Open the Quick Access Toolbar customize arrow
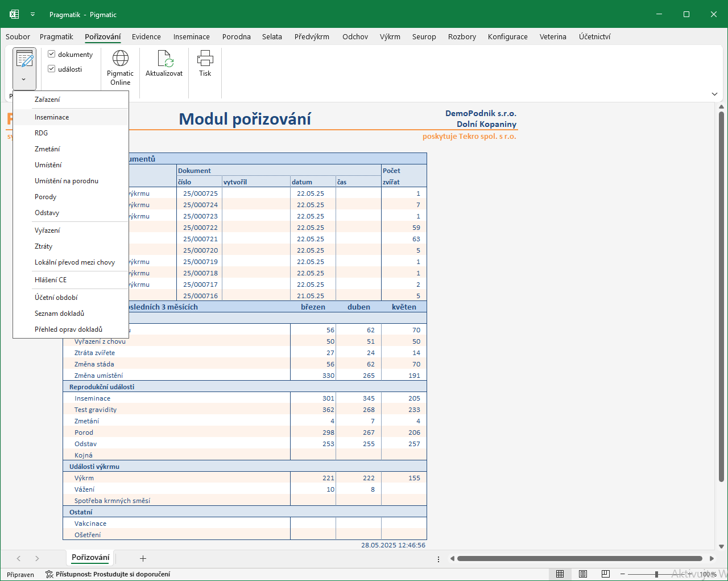The width and height of the screenshot is (728, 581). point(32,14)
